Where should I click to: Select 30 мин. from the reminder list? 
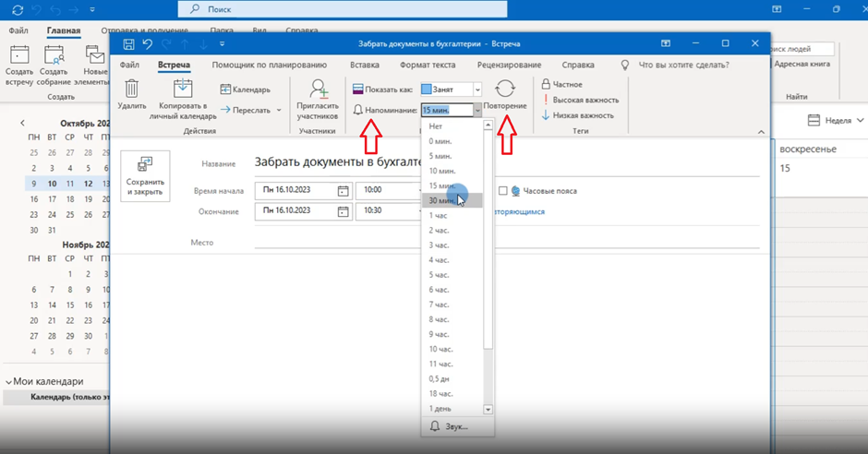pos(441,200)
